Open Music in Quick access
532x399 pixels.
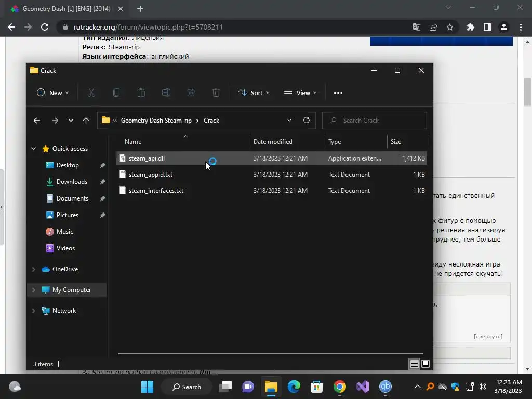pos(64,232)
